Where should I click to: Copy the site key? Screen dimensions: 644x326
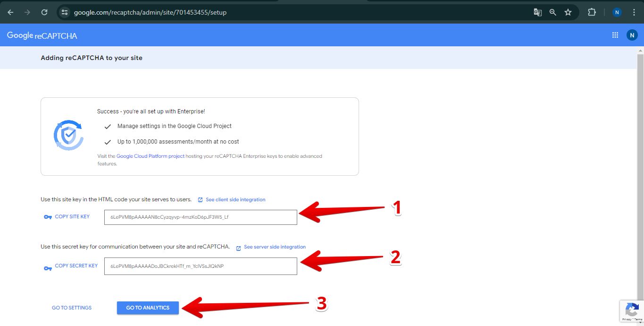tap(72, 216)
